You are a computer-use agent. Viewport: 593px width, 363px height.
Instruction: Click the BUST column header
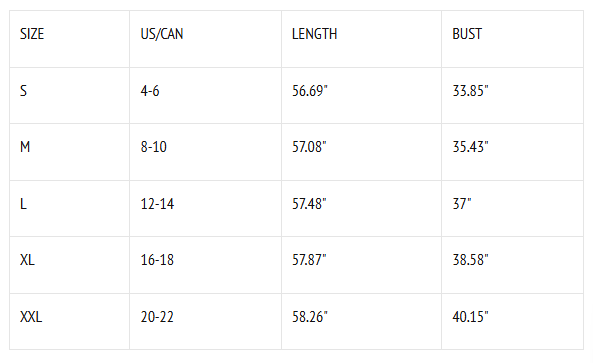[467, 34]
